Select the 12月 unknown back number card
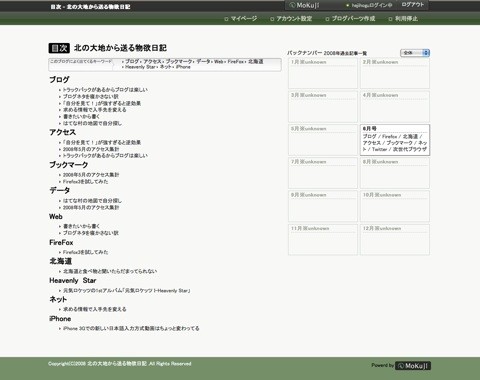This screenshot has width=480, height=380. coord(395,240)
